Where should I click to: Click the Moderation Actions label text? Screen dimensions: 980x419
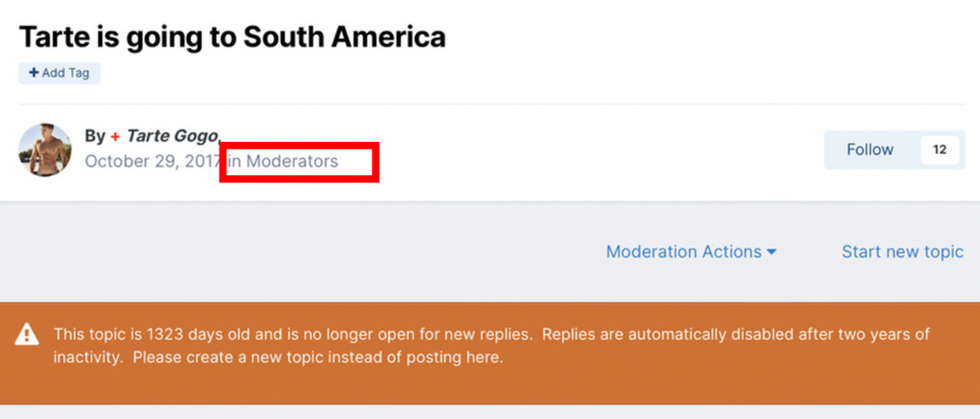[684, 252]
